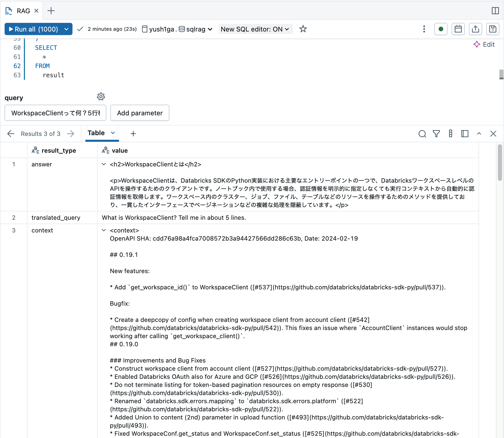Click the Add parameter button
Image resolution: width=504 pixels, height=438 pixels.
pyautogui.click(x=140, y=113)
